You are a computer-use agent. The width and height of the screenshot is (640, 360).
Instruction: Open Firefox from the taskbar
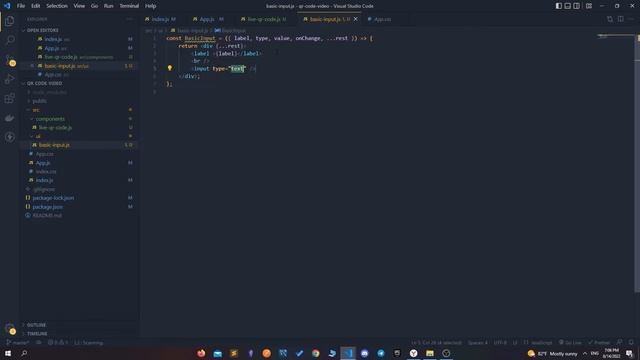[x=201, y=353]
